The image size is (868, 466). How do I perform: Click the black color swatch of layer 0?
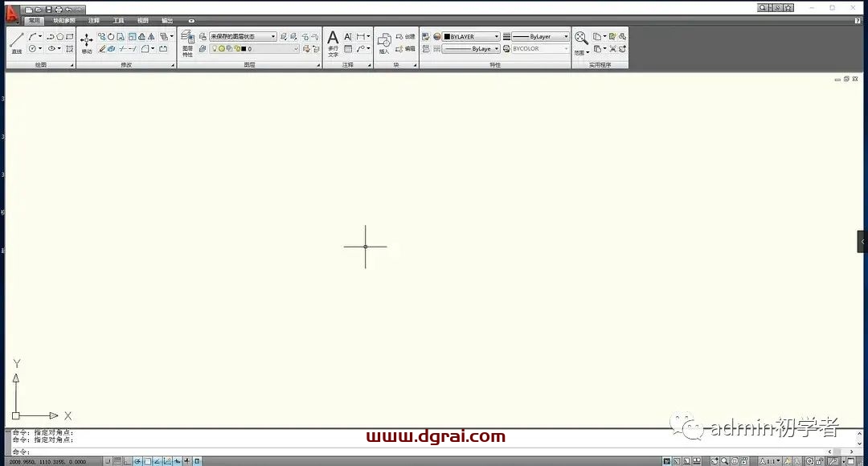point(244,49)
